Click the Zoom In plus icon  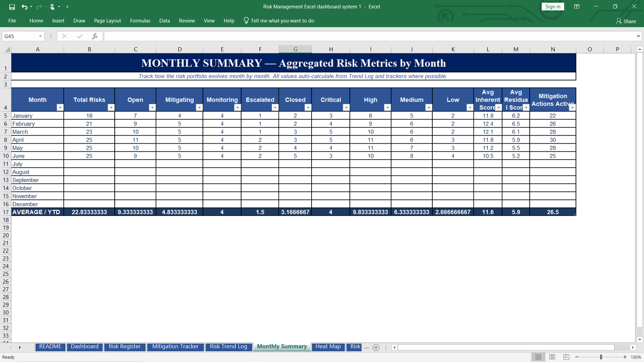(x=625, y=357)
